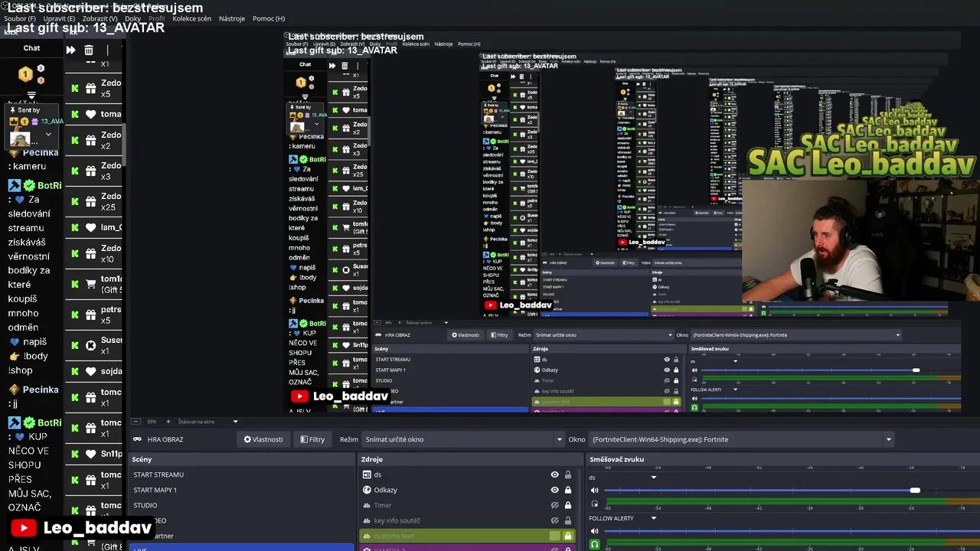Hide Odkazy source with eye icon
This screenshot has width=980, height=551.
point(554,490)
